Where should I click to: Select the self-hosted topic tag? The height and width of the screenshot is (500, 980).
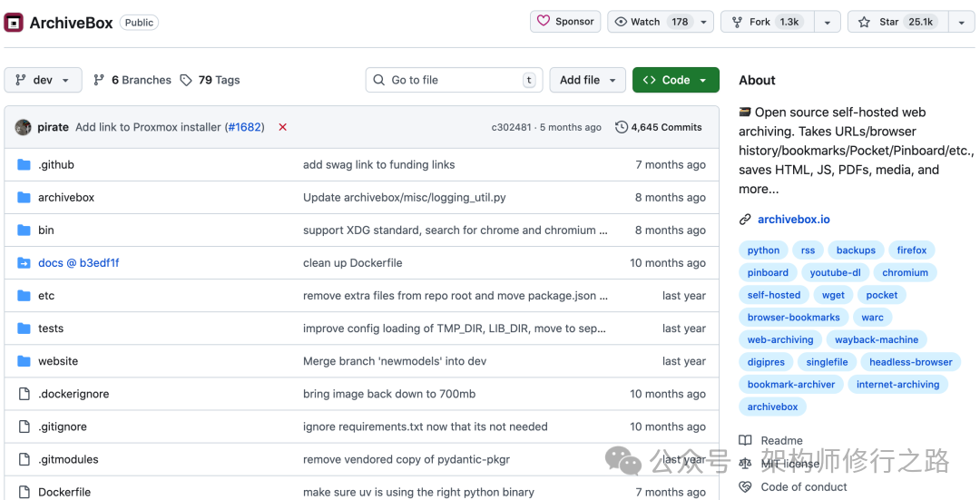pyautogui.click(x=774, y=295)
